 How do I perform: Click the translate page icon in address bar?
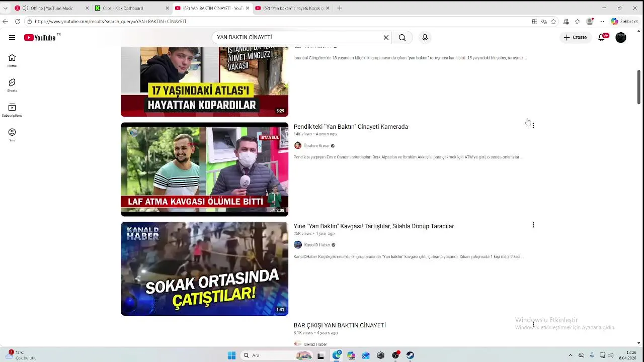click(x=544, y=22)
